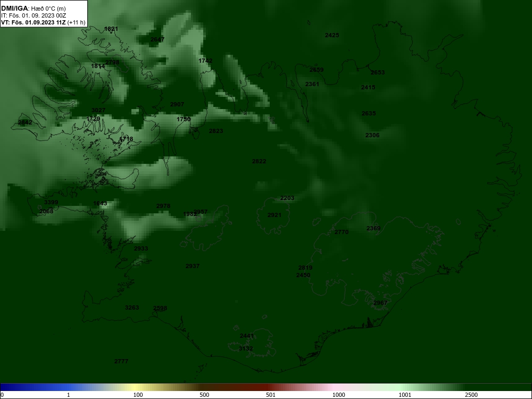Click the map value 2598
The width and height of the screenshot is (532, 399).
click(160, 308)
